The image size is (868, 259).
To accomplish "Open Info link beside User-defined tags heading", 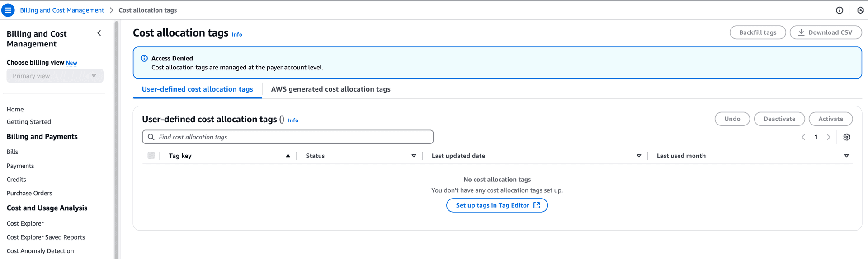I will point(293,120).
